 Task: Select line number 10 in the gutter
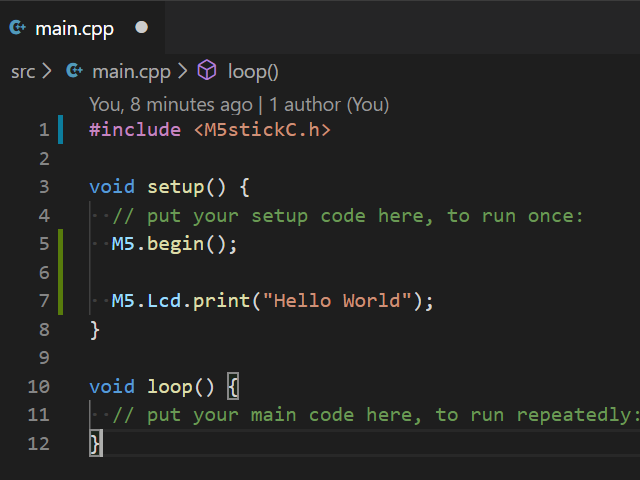pos(39,386)
